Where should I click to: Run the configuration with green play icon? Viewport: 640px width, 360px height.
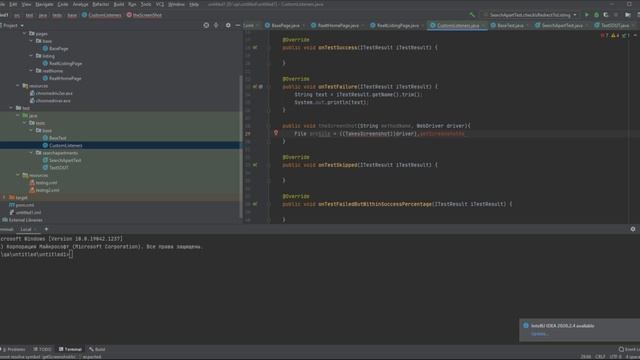click(587, 15)
